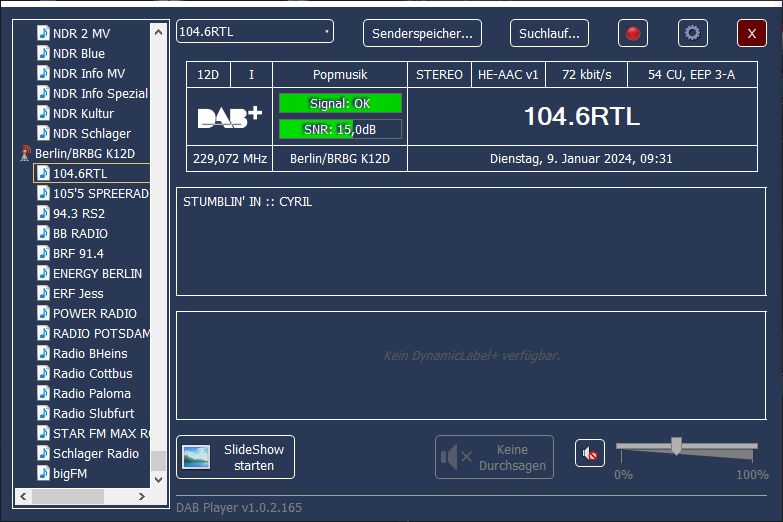Screen dimensions: 783x522
Task: Click the Berlin/BRBG K12D antenna icon
Action: click(x=26, y=153)
